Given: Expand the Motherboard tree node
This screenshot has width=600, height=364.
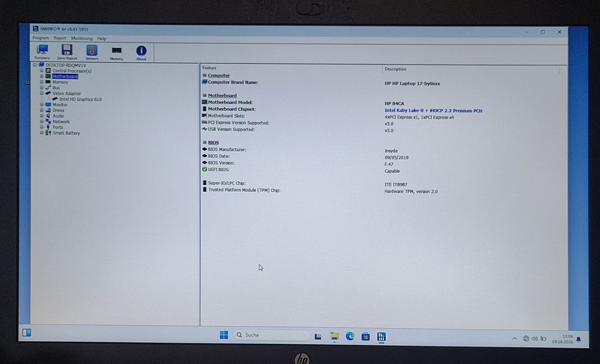Looking at the screenshot, I should 42,76.
